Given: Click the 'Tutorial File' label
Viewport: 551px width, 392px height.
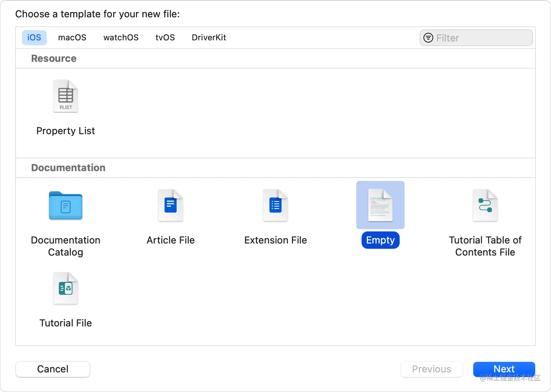Looking at the screenshot, I should click(66, 323).
